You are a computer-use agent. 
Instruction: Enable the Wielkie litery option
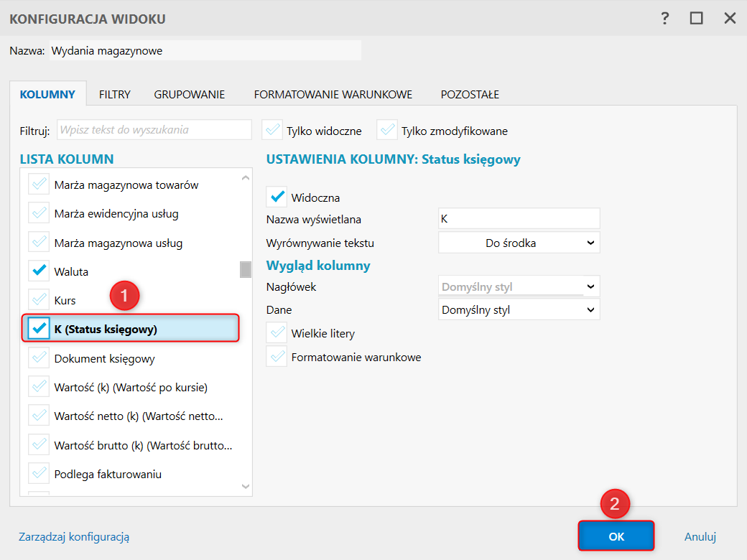click(277, 333)
